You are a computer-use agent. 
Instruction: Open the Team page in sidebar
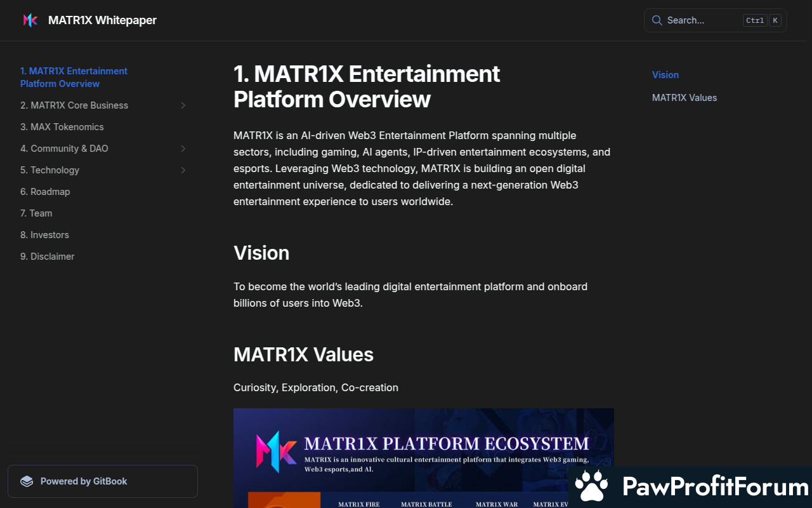36,213
